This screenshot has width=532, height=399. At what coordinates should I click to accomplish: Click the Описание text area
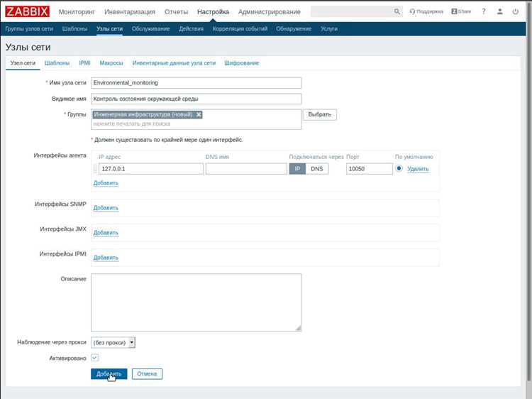tap(196, 302)
